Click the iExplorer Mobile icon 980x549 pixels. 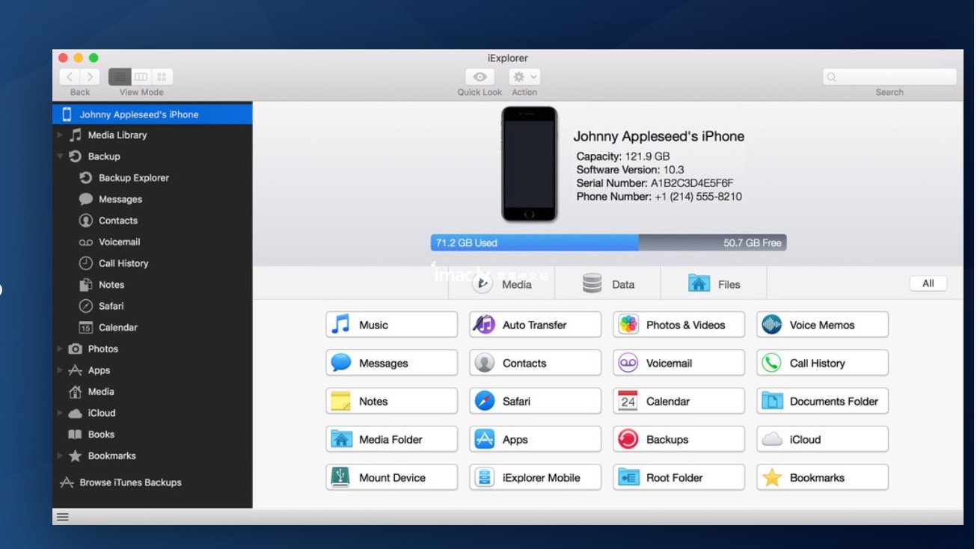pyautogui.click(x=485, y=478)
